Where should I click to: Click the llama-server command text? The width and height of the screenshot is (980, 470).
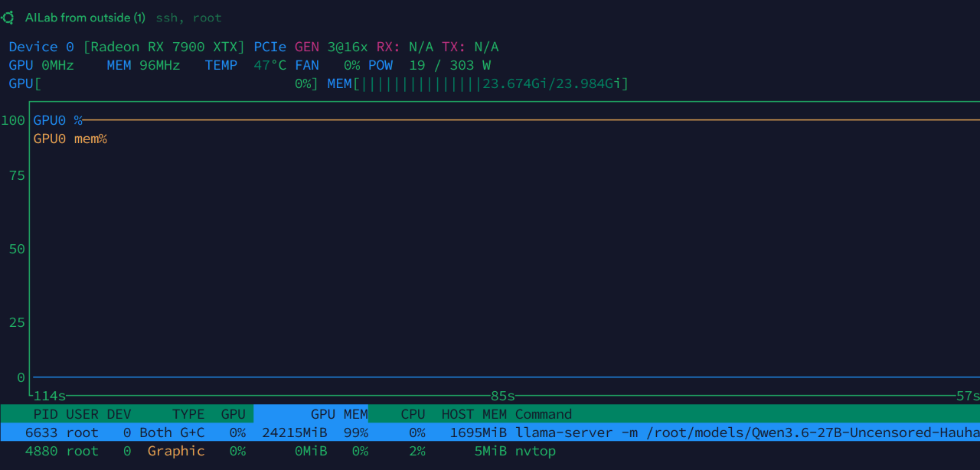coord(747,432)
